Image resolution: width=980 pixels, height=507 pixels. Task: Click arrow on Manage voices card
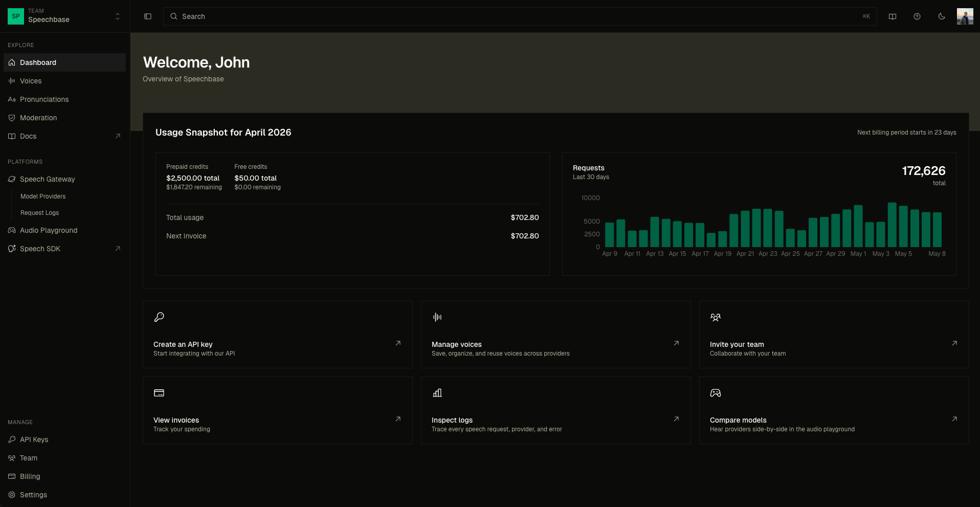tap(676, 343)
